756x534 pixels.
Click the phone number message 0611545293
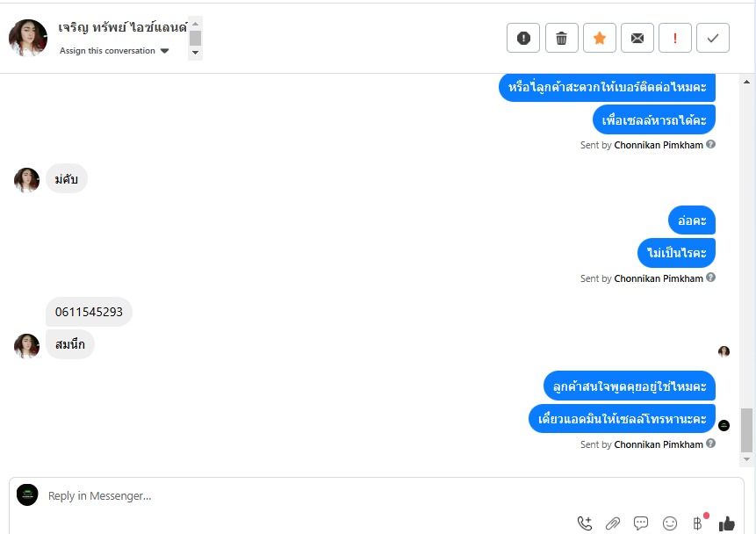pos(89,312)
